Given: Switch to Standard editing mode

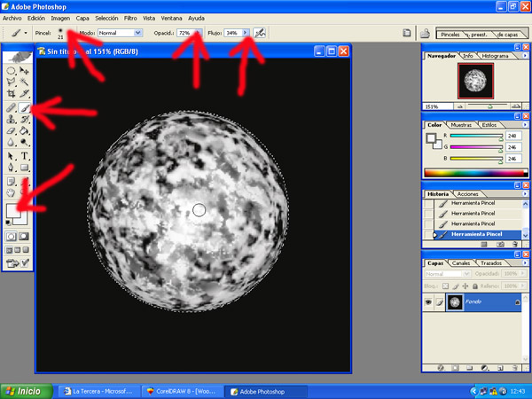Looking at the screenshot, I should (x=11, y=237).
